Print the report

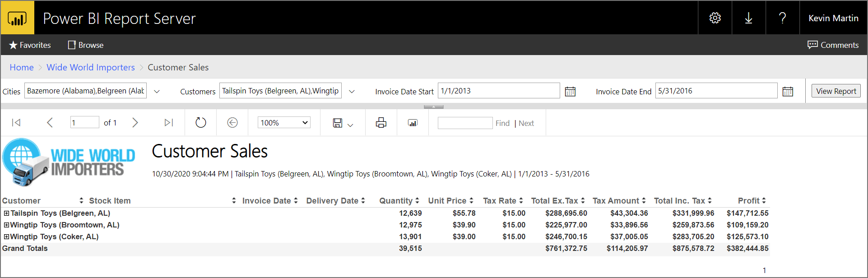[381, 122]
